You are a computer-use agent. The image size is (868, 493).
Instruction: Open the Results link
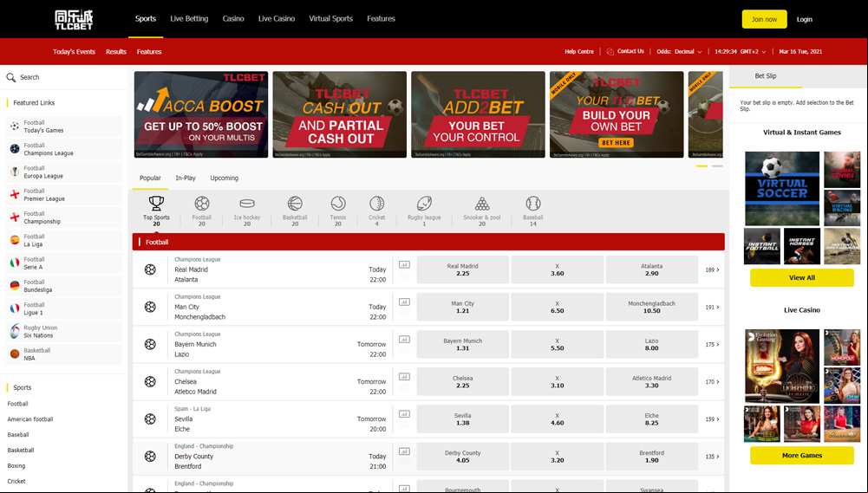[x=116, y=52]
